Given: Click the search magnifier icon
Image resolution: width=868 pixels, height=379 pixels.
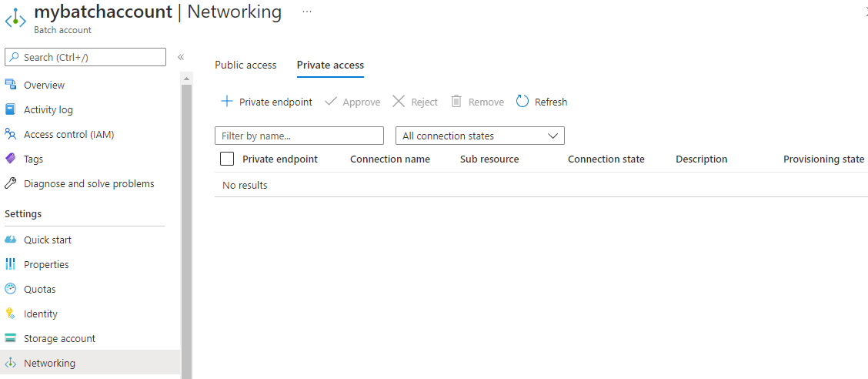Looking at the screenshot, I should tap(15, 57).
